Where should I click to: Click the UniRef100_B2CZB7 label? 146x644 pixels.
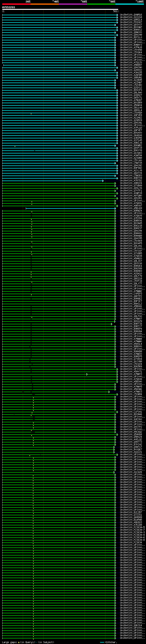131,512
